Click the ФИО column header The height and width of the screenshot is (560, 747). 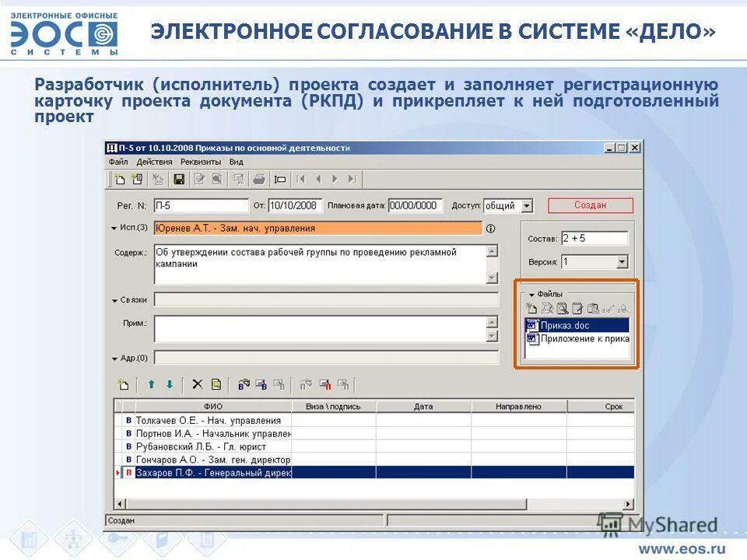pyautogui.click(x=213, y=406)
